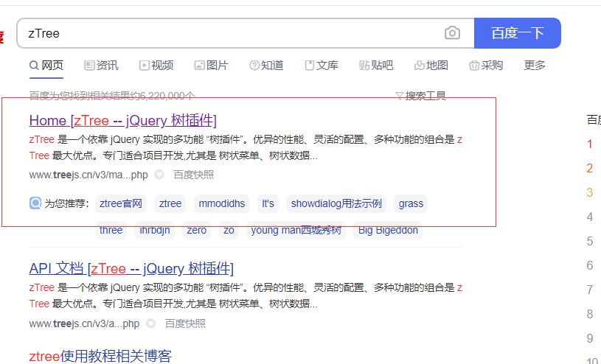
Task: Open the 视频 tab
Action: 156,66
